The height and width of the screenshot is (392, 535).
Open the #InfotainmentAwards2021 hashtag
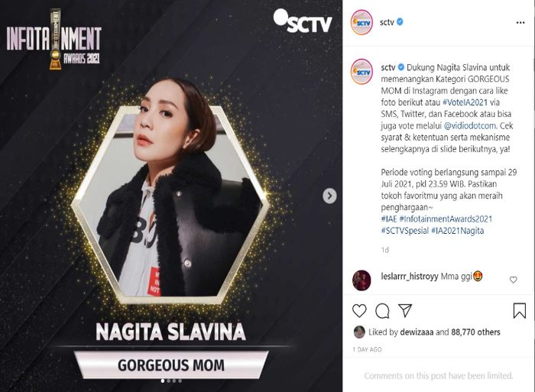click(446, 219)
